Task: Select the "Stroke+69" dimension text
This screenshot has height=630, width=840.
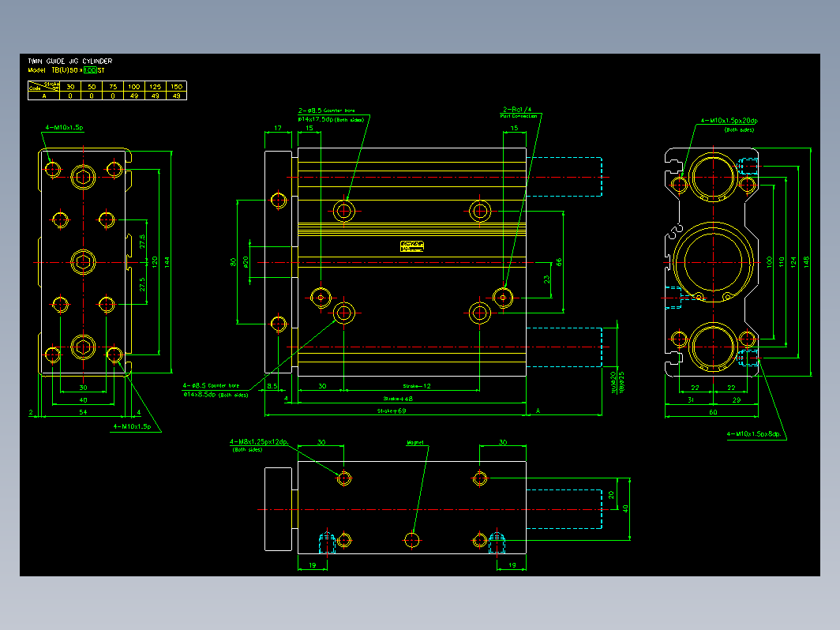Action: [x=392, y=411]
